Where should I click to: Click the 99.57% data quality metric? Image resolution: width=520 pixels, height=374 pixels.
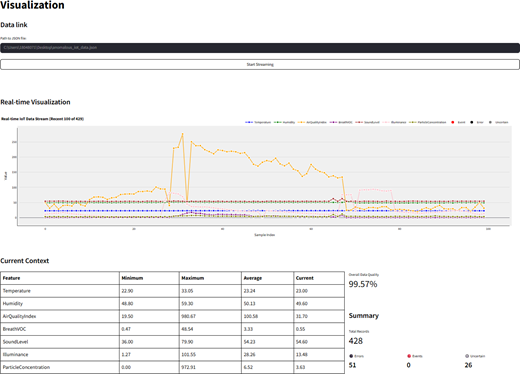[363, 284]
